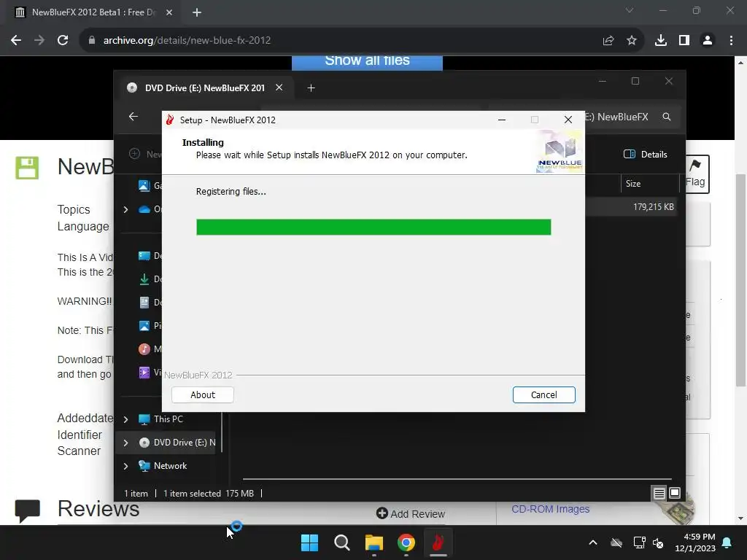
Task: Expand the DVD Drive (E:) tree node
Action: pyautogui.click(x=125, y=443)
